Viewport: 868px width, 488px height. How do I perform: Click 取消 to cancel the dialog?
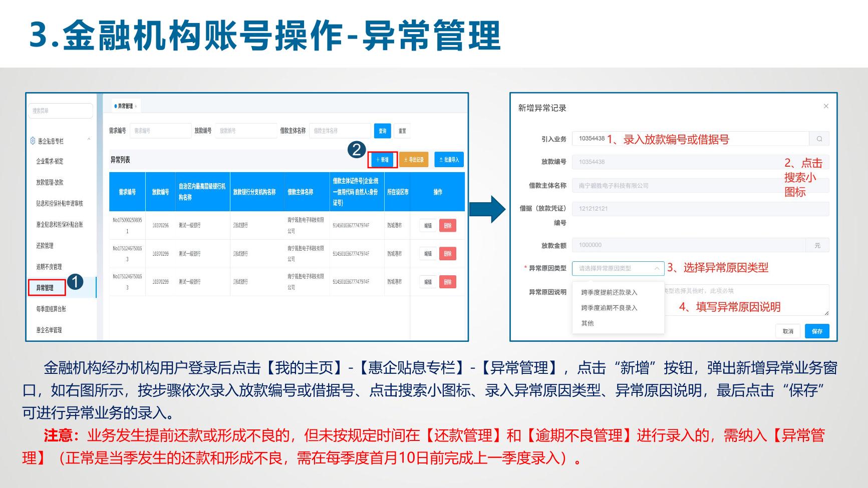pyautogui.click(x=788, y=331)
